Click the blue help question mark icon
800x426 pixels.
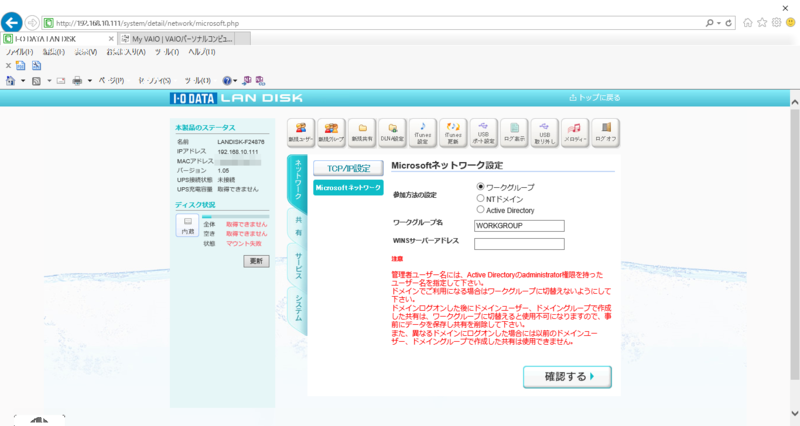coord(227,81)
